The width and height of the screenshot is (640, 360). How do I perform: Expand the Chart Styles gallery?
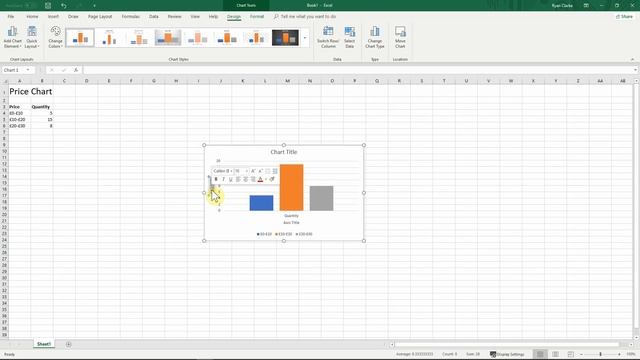305,38
